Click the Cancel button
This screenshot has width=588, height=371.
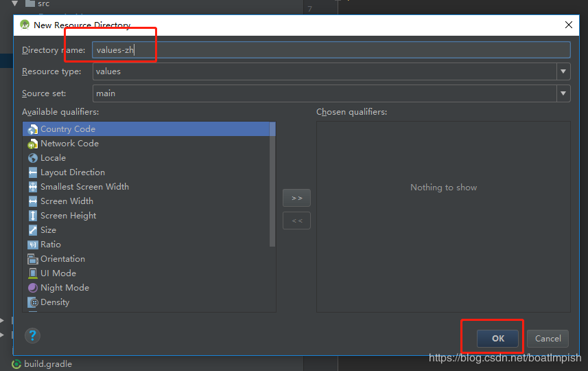tap(548, 338)
